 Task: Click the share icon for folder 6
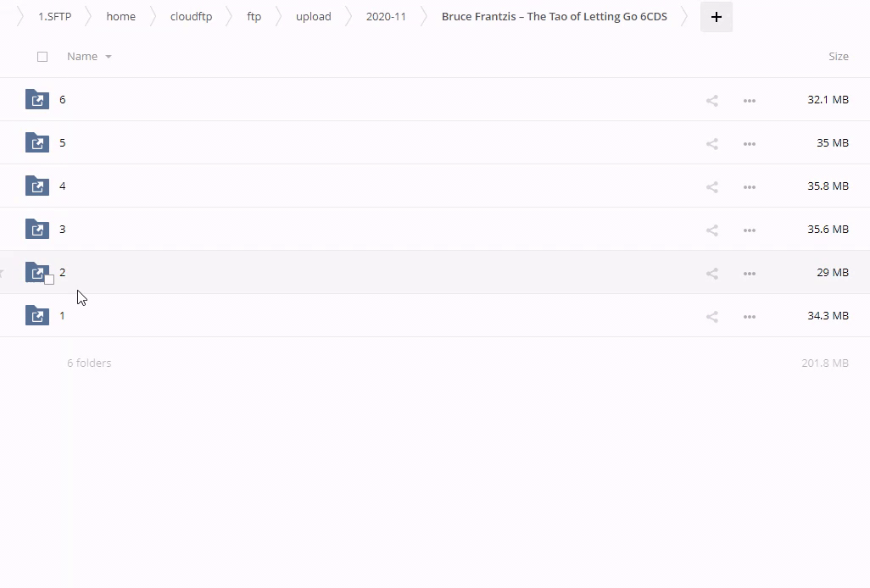(712, 101)
